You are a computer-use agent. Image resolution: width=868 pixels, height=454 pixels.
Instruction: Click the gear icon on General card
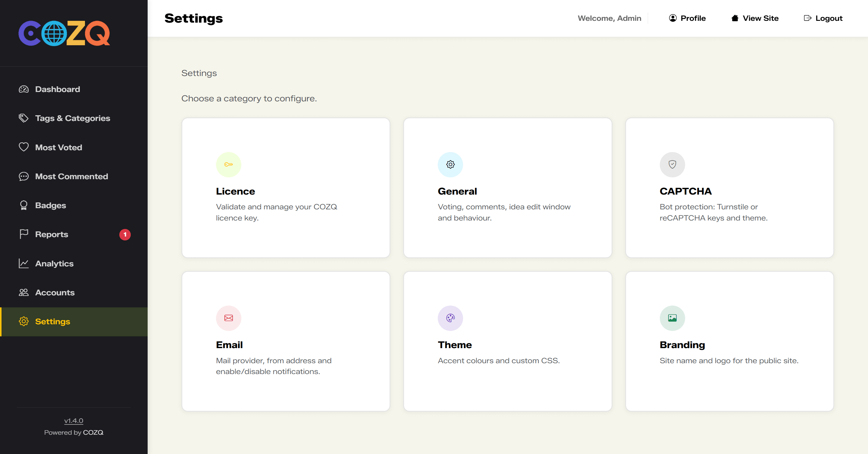coord(450,165)
